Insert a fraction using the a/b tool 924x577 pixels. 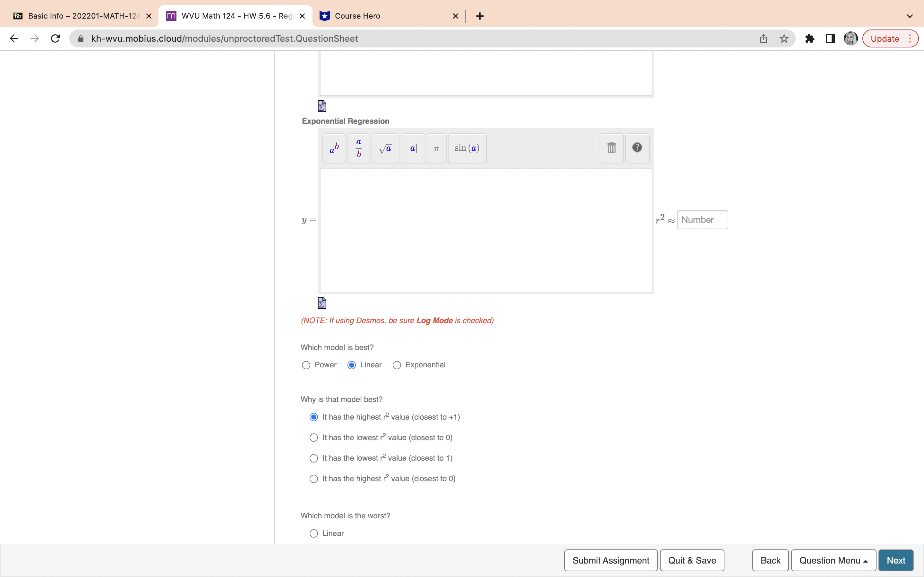(x=358, y=148)
